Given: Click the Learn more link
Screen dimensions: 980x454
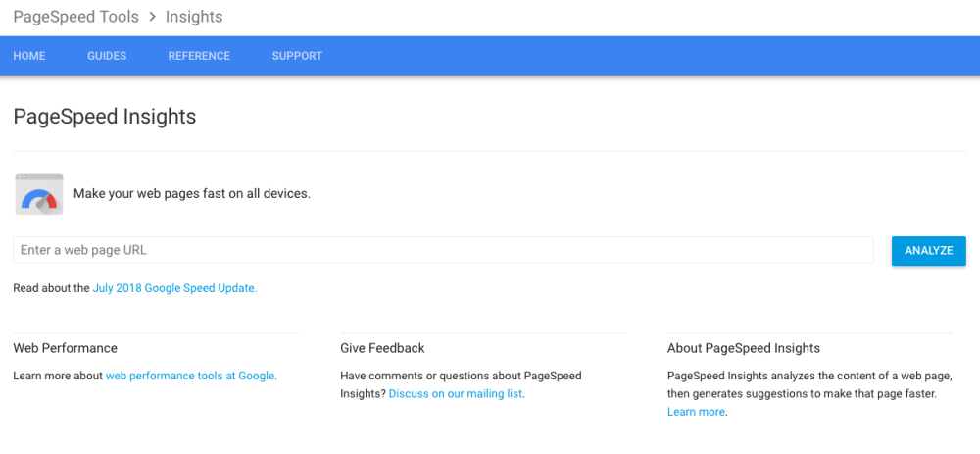Looking at the screenshot, I should [x=696, y=412].
